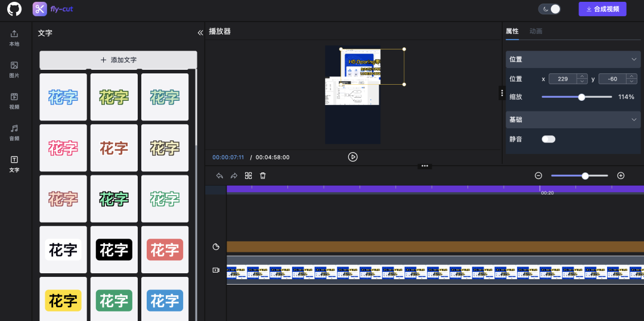Delete the selected clip with trash icon
This screenshot has height=321, width=644.
pyautogui.click(x=263, y=175)
